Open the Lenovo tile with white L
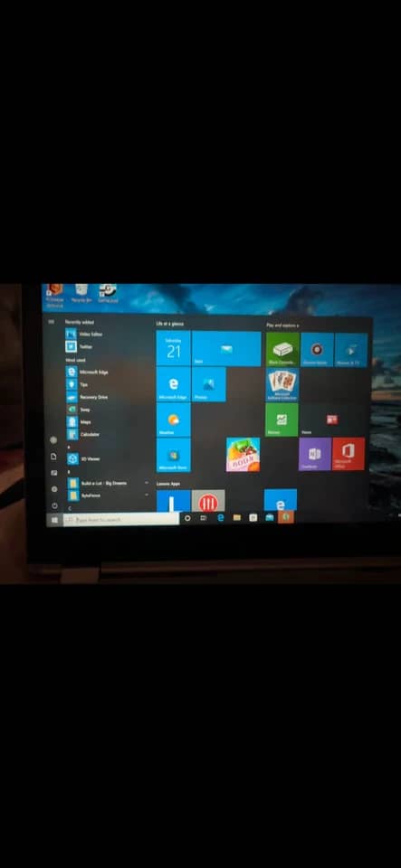 coord(174,500)
